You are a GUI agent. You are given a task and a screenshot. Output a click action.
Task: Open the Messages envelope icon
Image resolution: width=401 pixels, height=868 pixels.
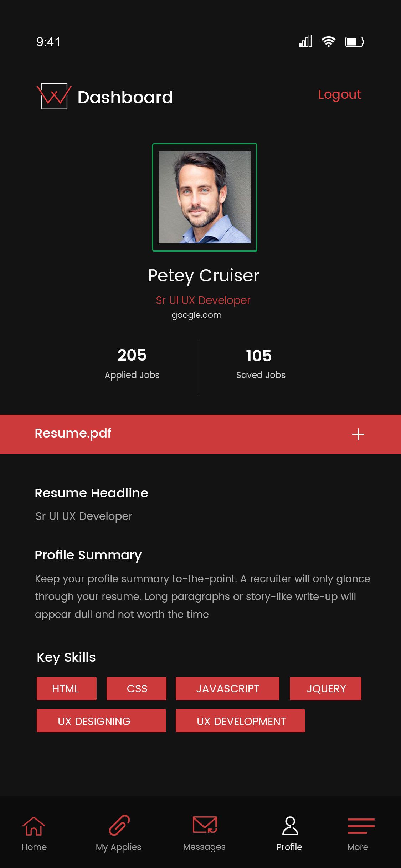coord(205,825)
